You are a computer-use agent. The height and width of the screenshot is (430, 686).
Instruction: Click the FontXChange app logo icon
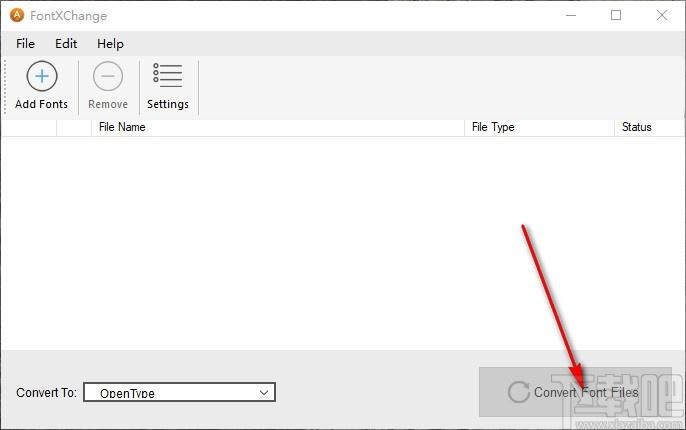[17, 15]
